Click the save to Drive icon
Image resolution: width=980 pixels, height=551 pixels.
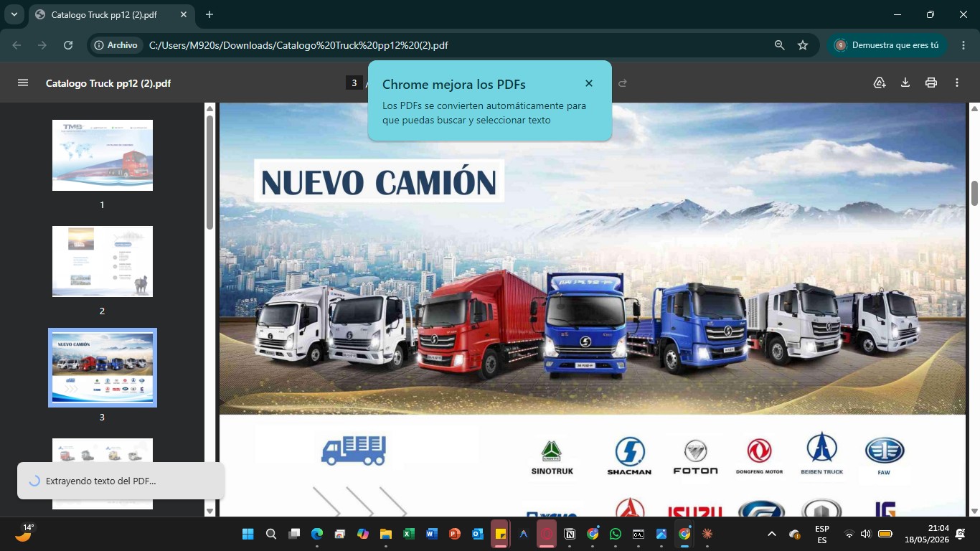[x=880, y=83]
